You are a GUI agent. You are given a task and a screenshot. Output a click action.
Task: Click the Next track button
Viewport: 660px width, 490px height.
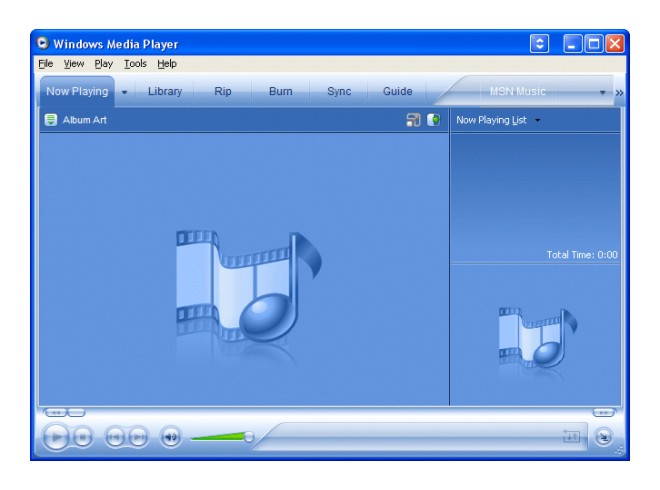[138, 438]
